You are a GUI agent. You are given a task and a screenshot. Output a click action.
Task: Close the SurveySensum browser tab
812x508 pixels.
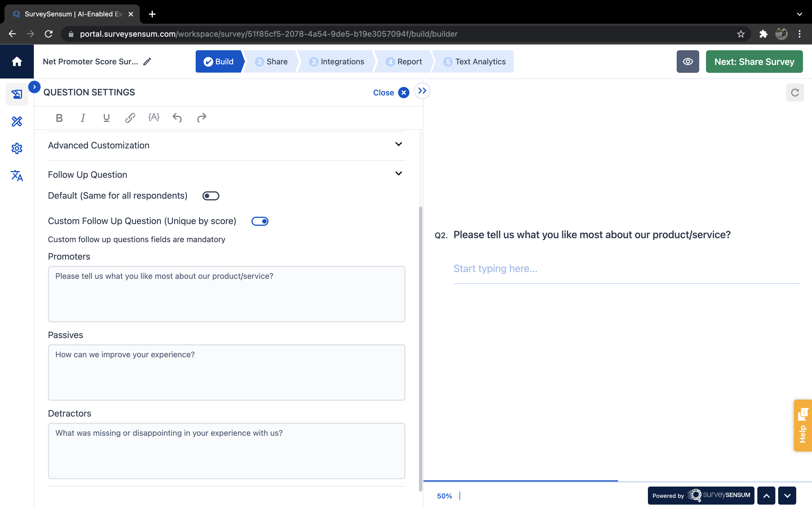(131, 14)
